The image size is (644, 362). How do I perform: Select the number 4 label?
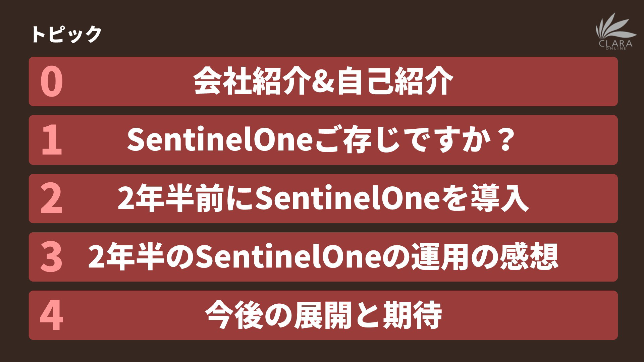(x=51, y=315)
